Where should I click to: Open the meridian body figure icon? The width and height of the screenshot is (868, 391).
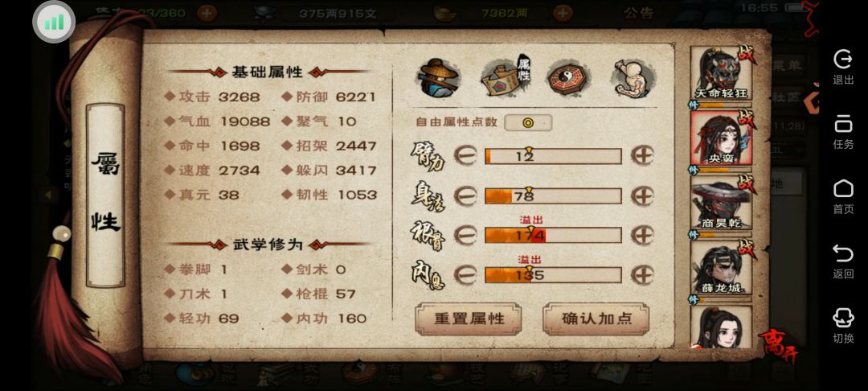(633, 77)
